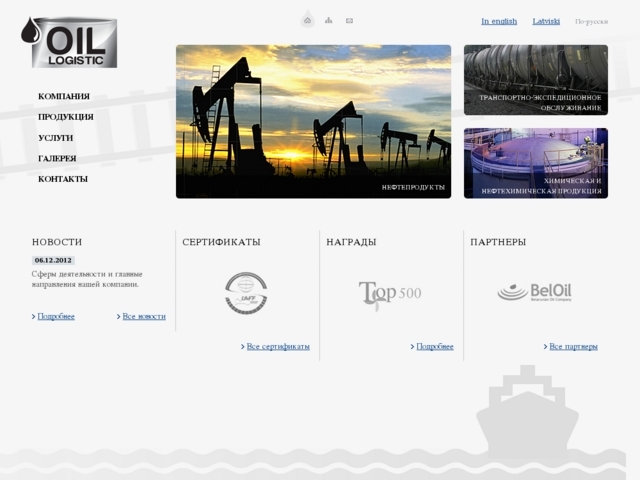The image size is (640, 480).
Task: Open the Все новости link
Action: pyautogui.click(x=144, y=316)
